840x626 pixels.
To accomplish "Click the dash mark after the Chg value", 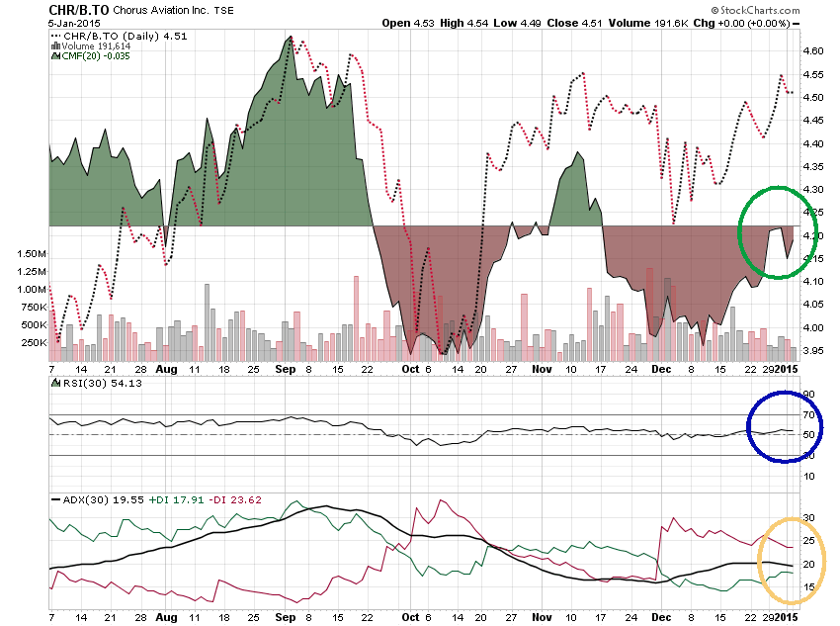I will pyautogui.click(x=797, y=24).
